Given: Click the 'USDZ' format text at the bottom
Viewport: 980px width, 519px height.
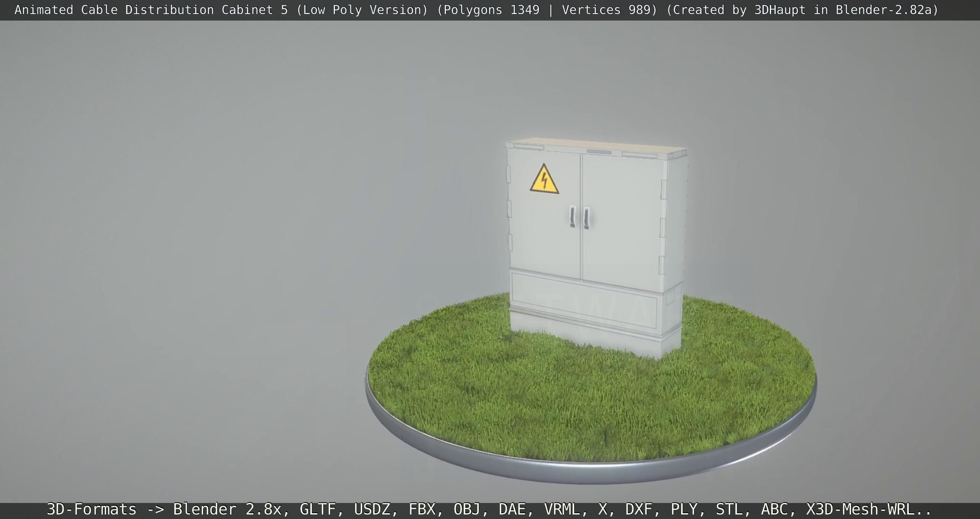Looking at the screenshot, I should [372, 509].
